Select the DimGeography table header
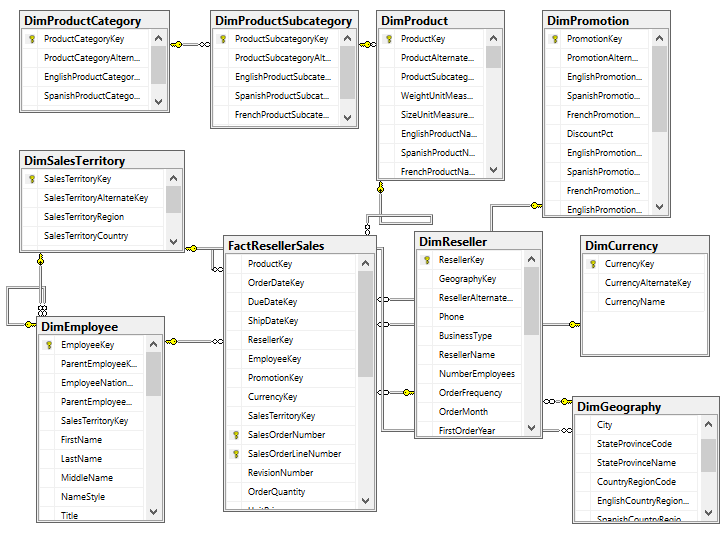 coord(645,407)
